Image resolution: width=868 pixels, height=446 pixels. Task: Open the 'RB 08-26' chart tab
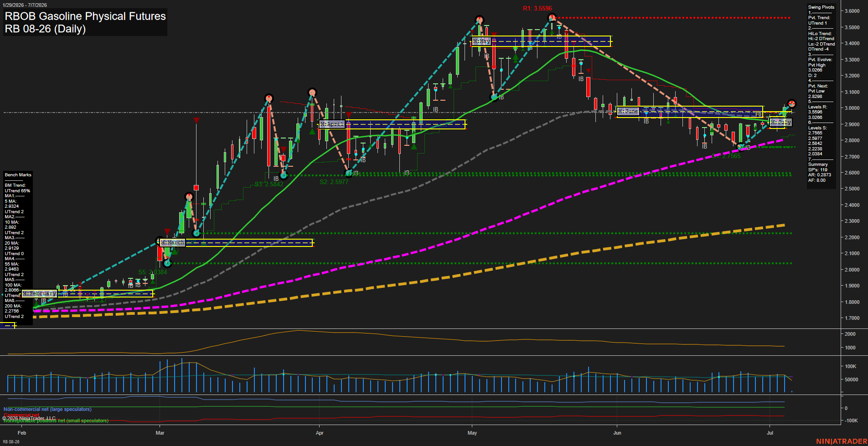pos(11,442)
